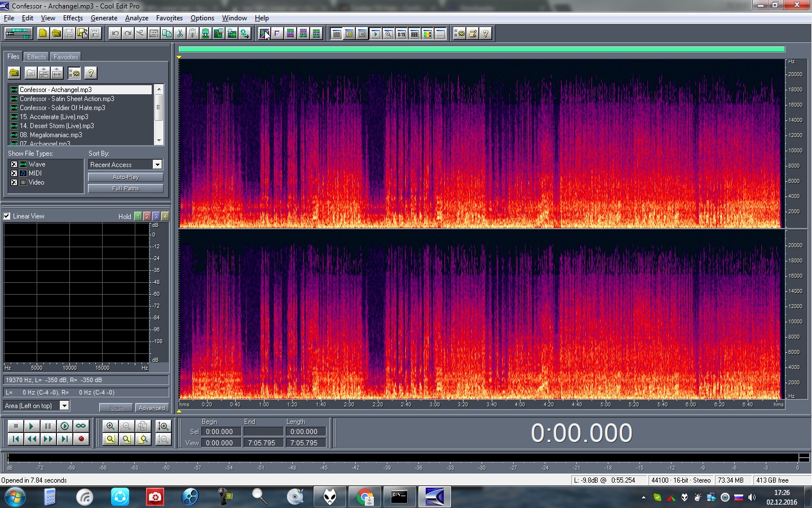Click the New file toolbar icon

[43, 33]
